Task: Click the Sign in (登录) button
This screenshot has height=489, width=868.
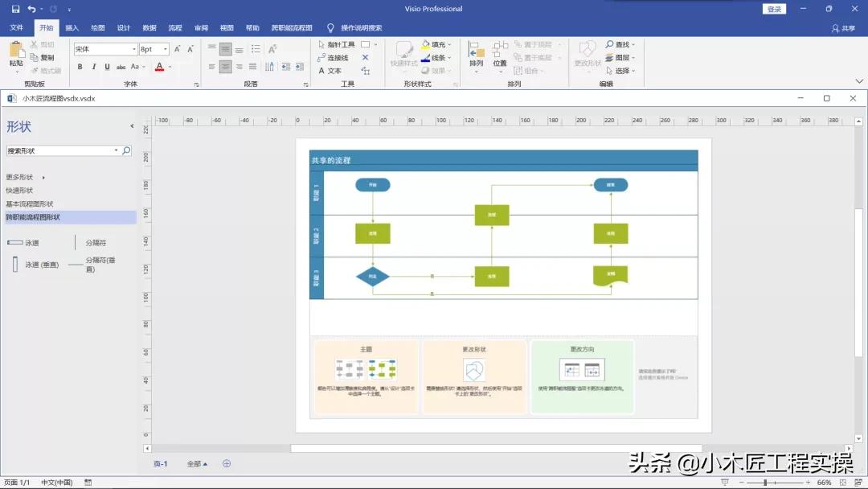Action: tap(774, 9)
